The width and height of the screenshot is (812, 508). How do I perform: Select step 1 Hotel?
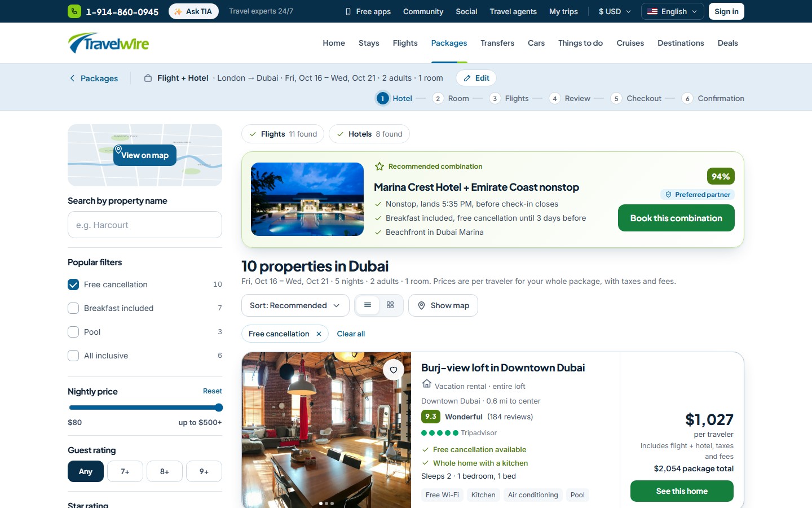[395, 98]
